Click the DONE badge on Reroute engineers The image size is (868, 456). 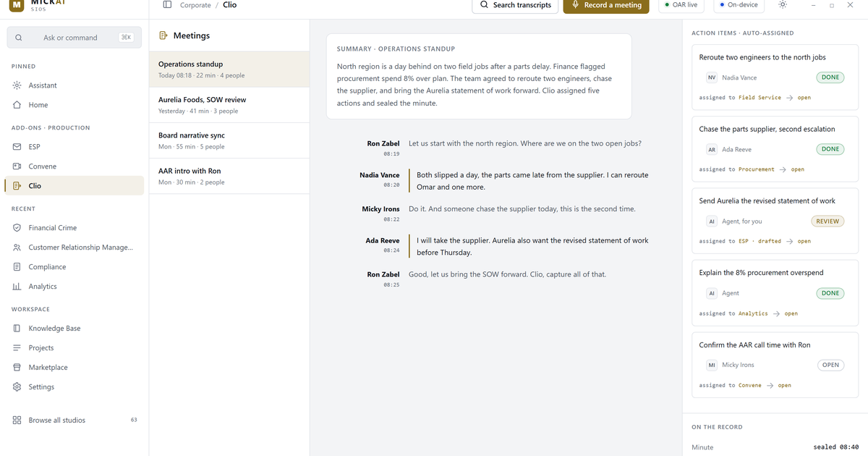(830, 77)
